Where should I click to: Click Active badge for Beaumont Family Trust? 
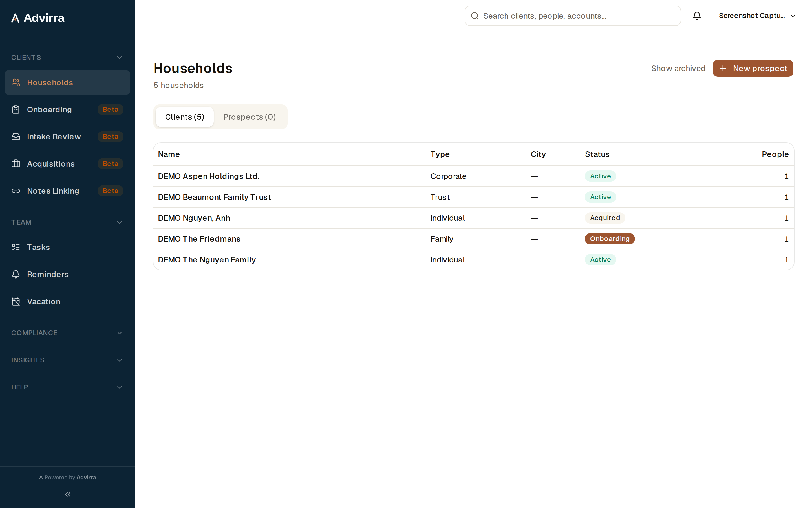[x=600, y=197]
